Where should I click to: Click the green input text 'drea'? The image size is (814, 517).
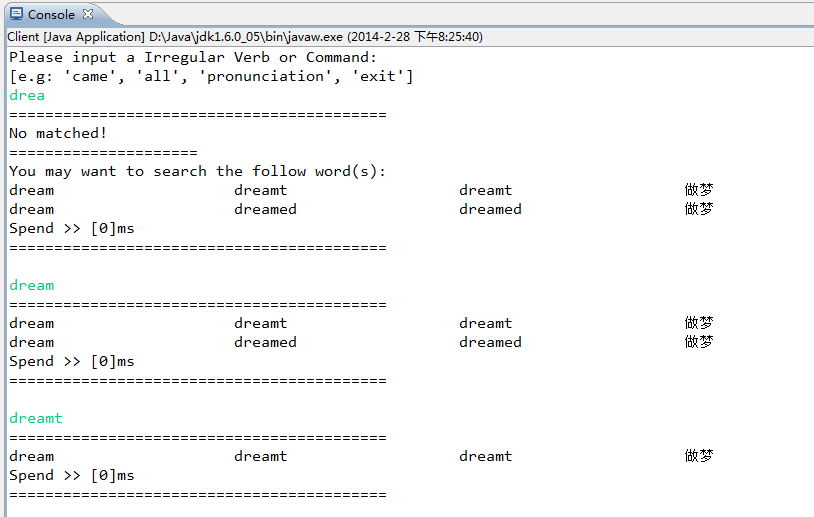click(x=27, y=96)
